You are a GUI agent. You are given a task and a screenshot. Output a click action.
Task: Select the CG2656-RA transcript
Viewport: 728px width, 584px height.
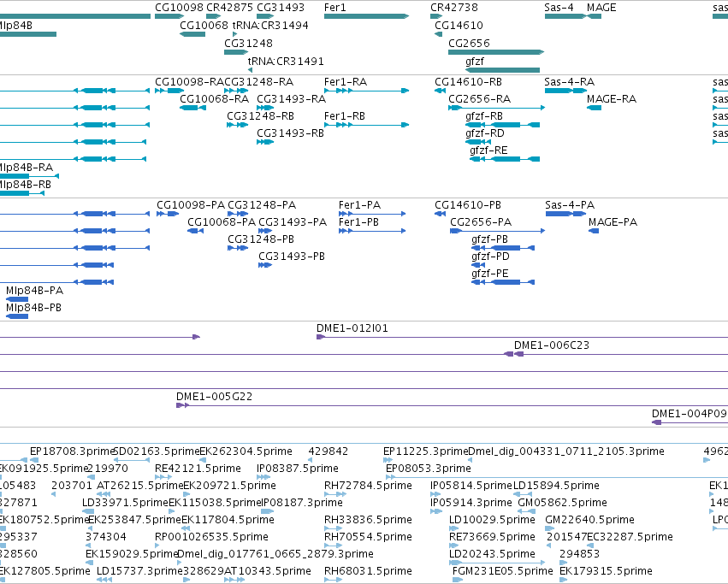pyautogui.click(x=496, y=108)
